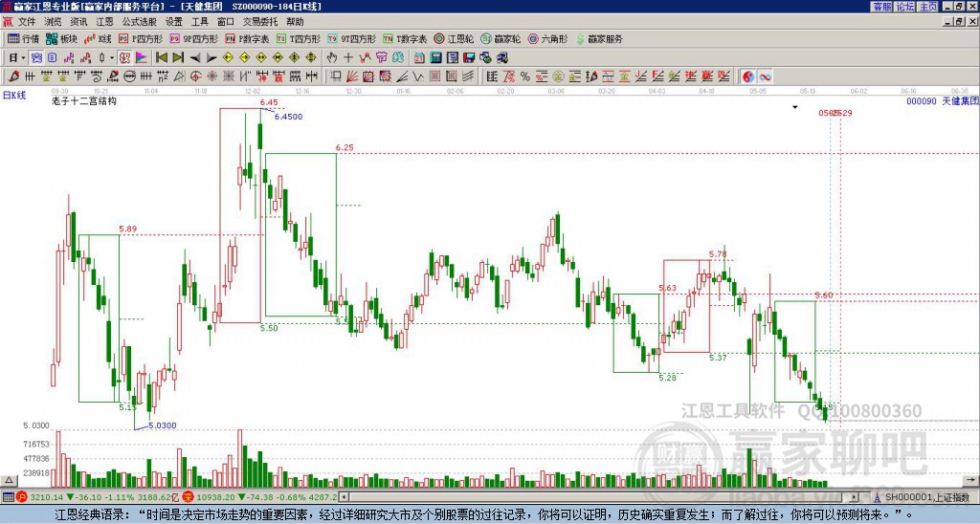
Task: Click the blue infinity loop icon
Action: click(765, 76)
